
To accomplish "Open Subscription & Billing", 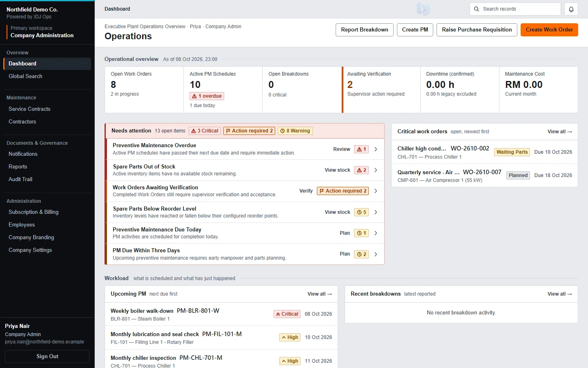I will click(47, 212).
